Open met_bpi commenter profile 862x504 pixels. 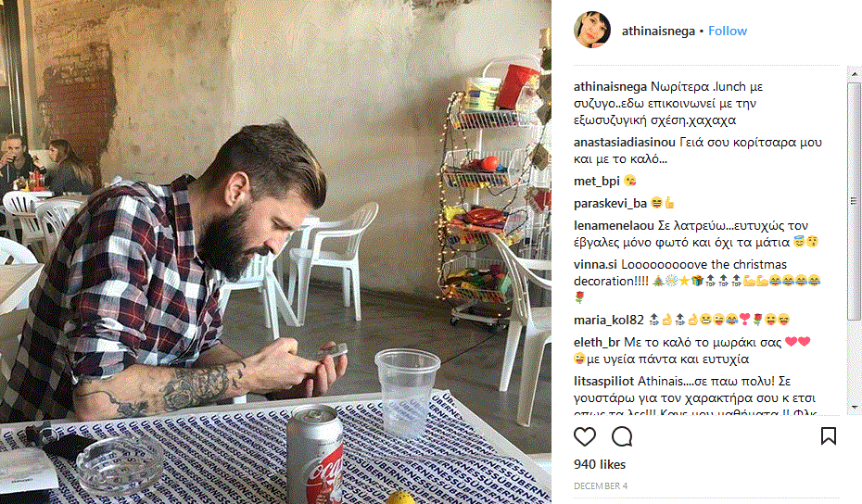point(597,181)
